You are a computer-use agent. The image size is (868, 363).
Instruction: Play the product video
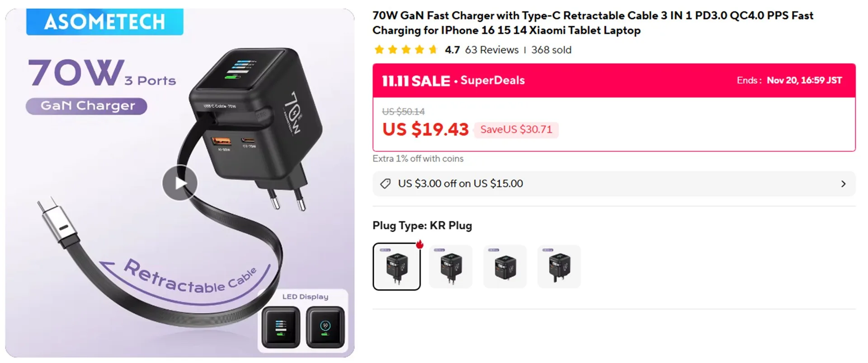coord(180,183)
